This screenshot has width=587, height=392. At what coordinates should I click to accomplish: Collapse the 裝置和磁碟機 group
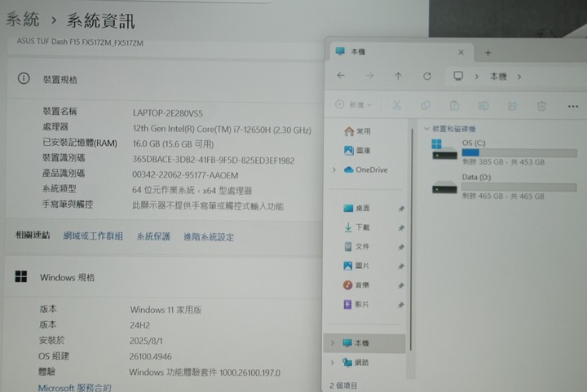pos(426,129)
